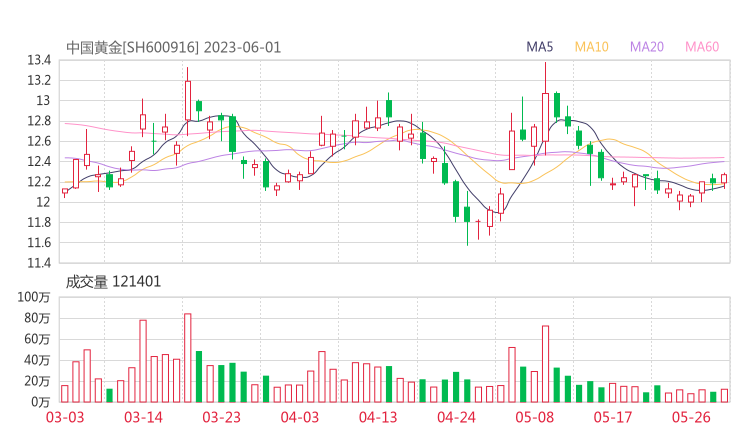Click the 20万 volume axis label
The image size is (740, 440).
click(x=37, y=381)
